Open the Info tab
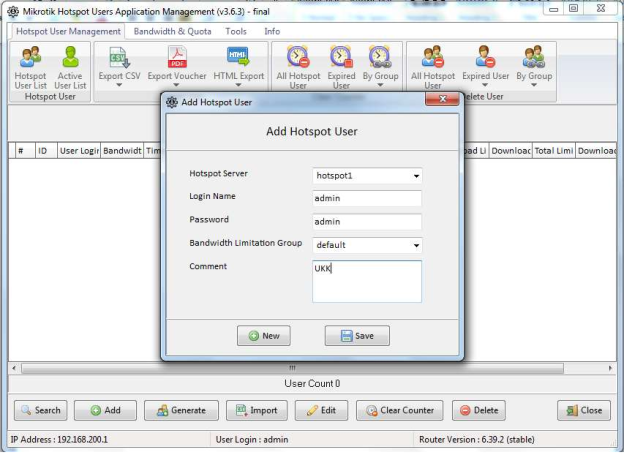625x453 pixels. [272, 31]
